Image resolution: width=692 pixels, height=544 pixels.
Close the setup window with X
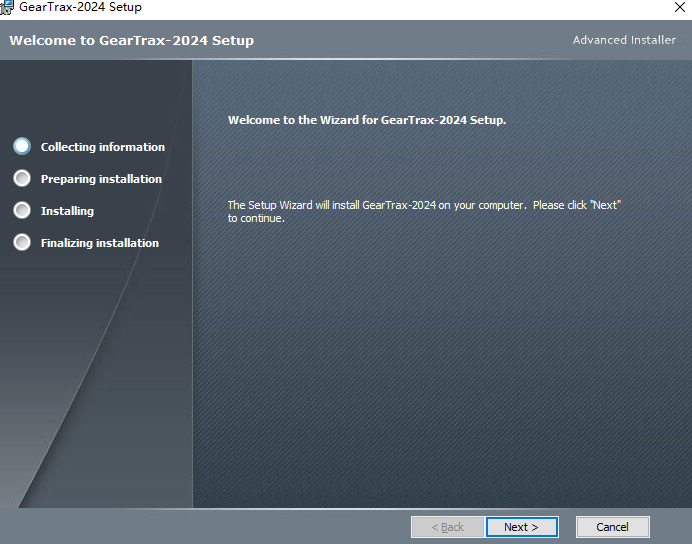(x=680, y=7)
